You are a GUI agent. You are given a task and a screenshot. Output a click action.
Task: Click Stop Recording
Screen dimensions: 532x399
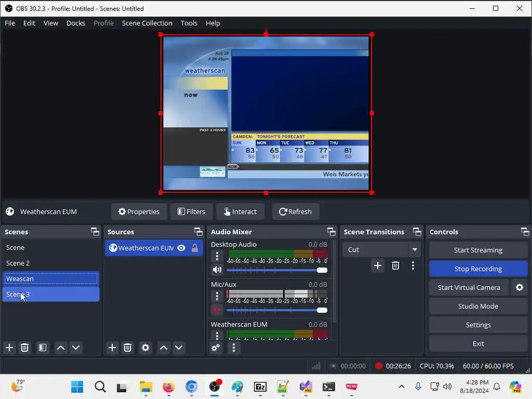click(x=478, y=269)
